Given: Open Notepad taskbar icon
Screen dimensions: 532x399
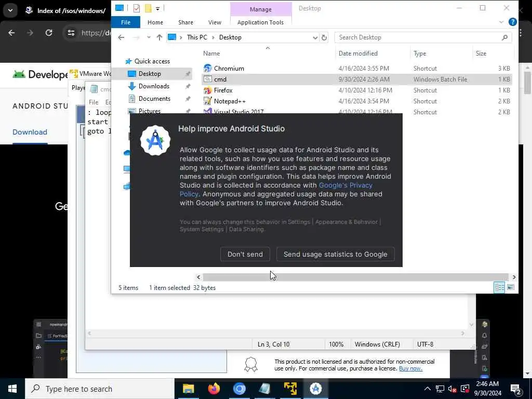Looking at the screenshot, I should click(264, 389).
